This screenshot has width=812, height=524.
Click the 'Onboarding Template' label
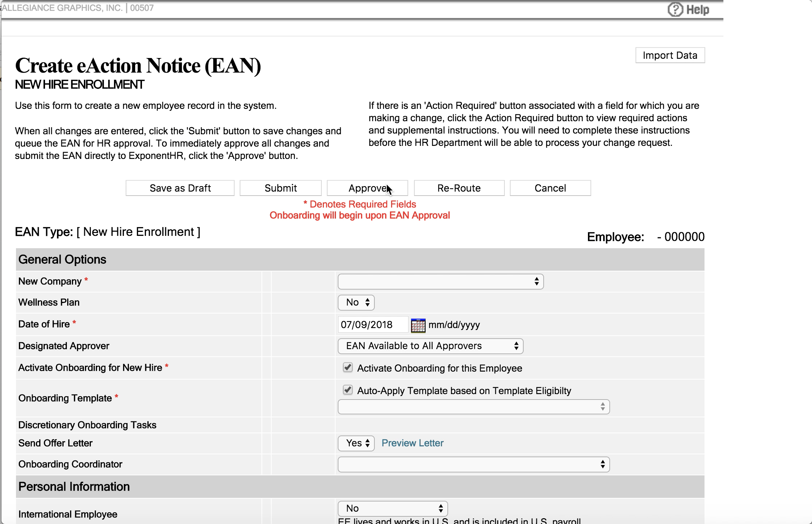point(65,398)
